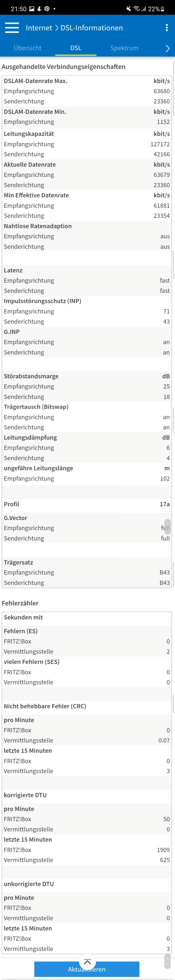
Task: Open the three-dot options menu
Action: pos(167,28)
